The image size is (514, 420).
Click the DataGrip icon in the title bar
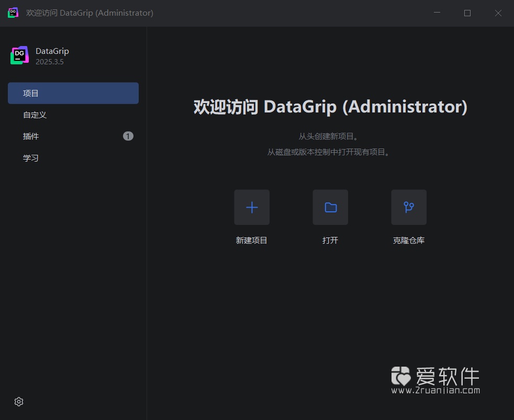click(13, 13)
